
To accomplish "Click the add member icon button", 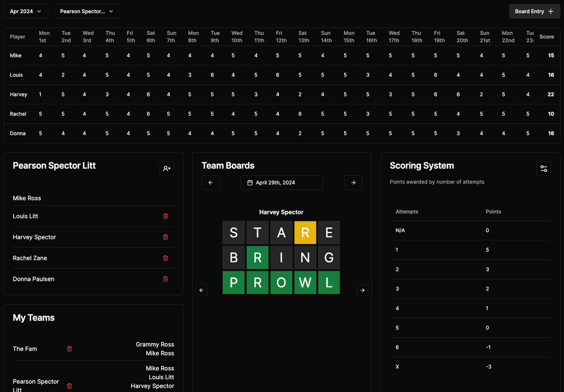I will click(x=167, y=169).
